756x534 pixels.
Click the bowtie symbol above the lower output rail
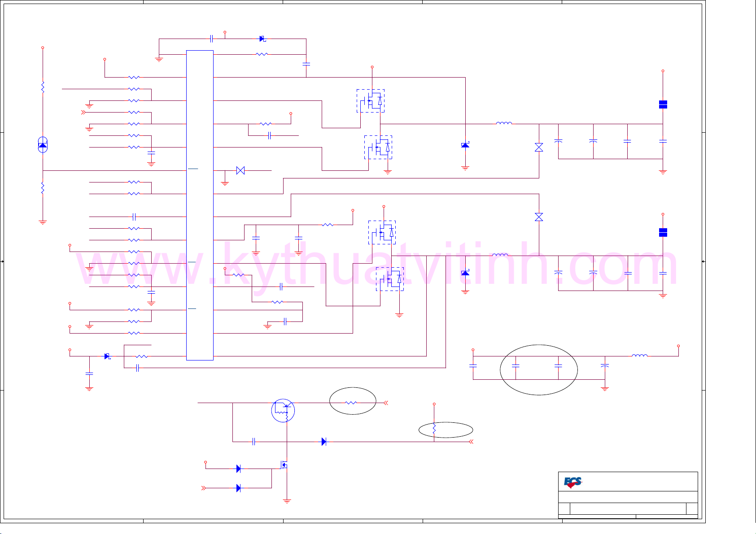(x=539, y=217)
